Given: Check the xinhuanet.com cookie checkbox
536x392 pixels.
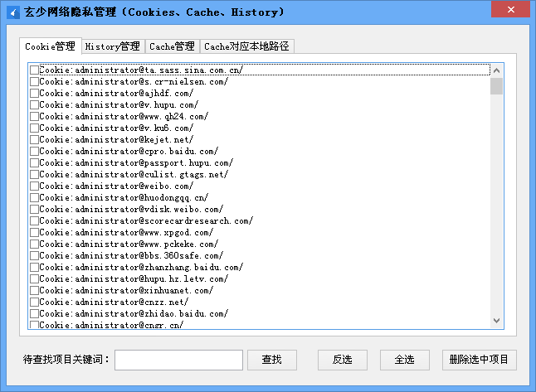Looking at the screenshot, I should click(x=34, y=291).
